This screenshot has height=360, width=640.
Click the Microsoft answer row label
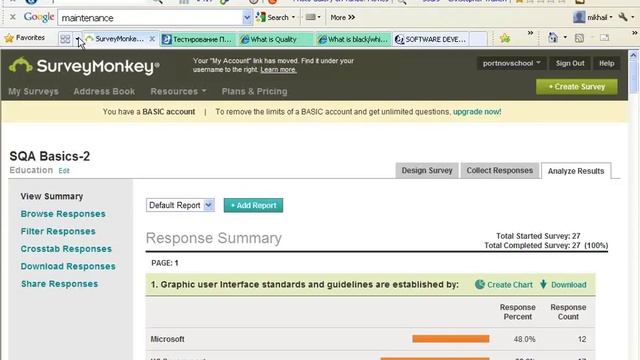(167, 339)
